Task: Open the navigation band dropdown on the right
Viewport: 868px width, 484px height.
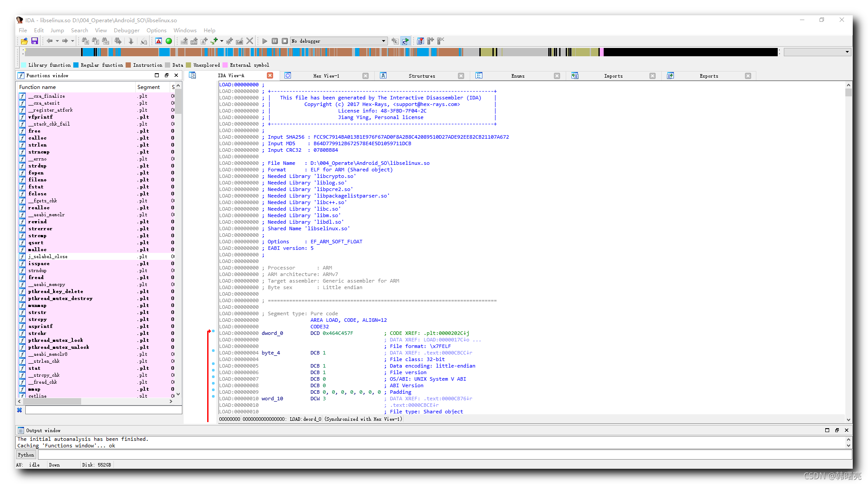Action: pos(817,52)
